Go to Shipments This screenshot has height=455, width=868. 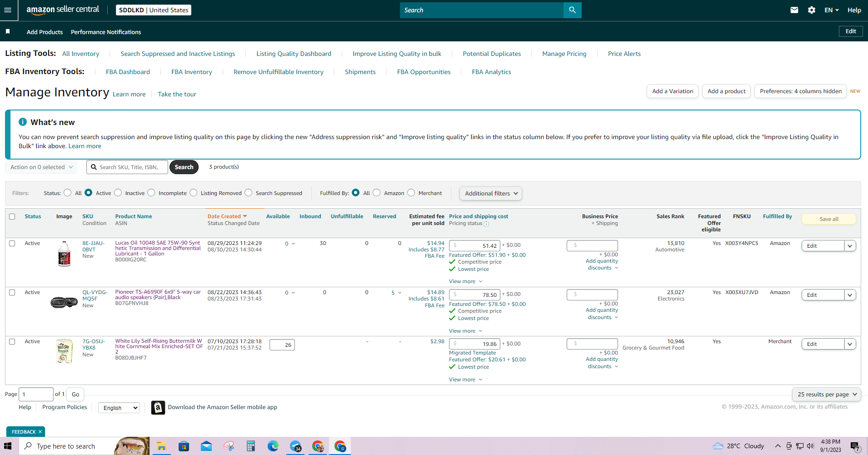(x=360, y=72)
